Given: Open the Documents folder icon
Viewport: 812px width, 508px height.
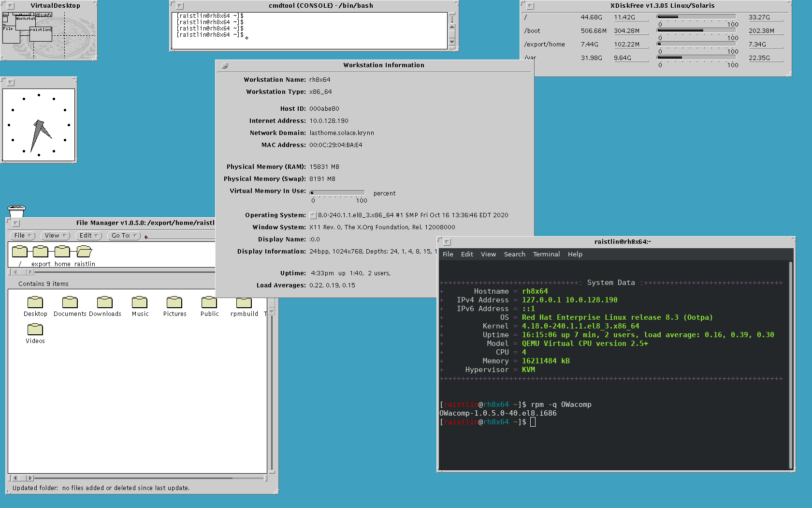Looking at the screenshot, I should click(x=70, y=303).
